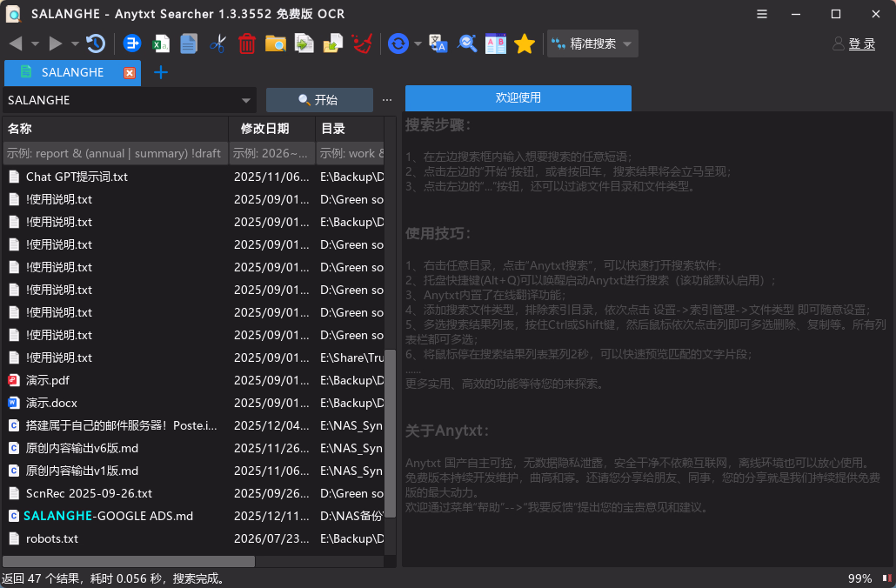Viewport: 896px width, 588px height.
Task: Click the vertical scrollbar of results list
Action: pyautogui.click(x=391, y=433)
